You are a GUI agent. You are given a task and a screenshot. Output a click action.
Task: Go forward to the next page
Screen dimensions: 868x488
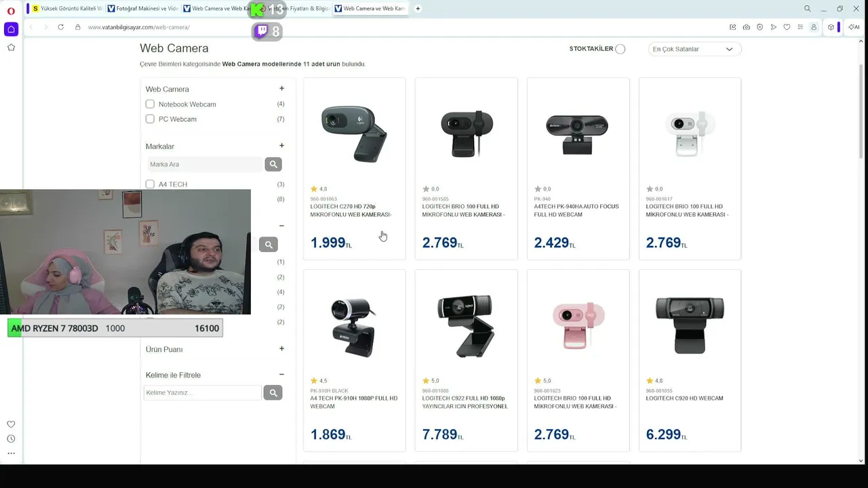tap(45, 27)
